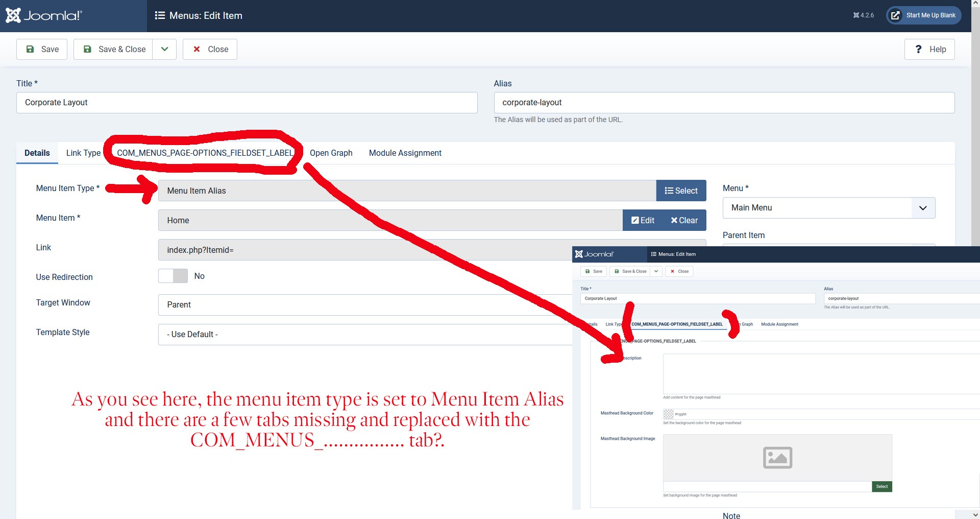The image size is (980, 519).
Task: Expand the Save & Close dropdown arrow
Action: 164,49
